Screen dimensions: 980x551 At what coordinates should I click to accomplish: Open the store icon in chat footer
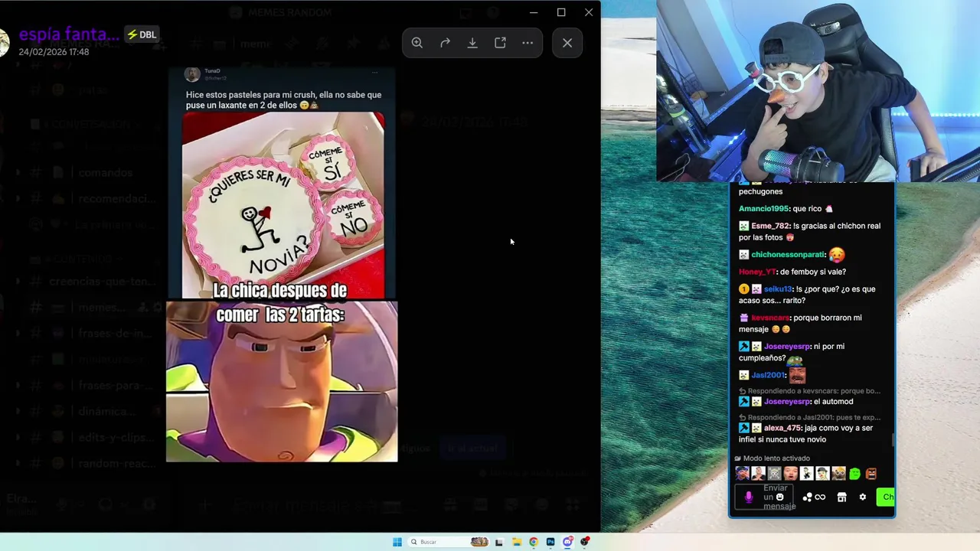pos(841,497)
